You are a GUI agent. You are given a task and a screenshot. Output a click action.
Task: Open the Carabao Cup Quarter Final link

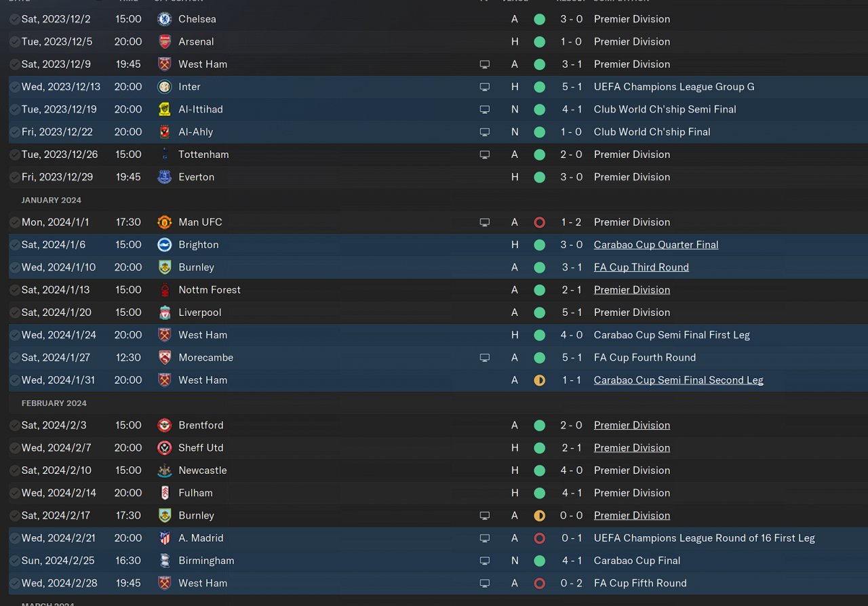coord(656,245)
